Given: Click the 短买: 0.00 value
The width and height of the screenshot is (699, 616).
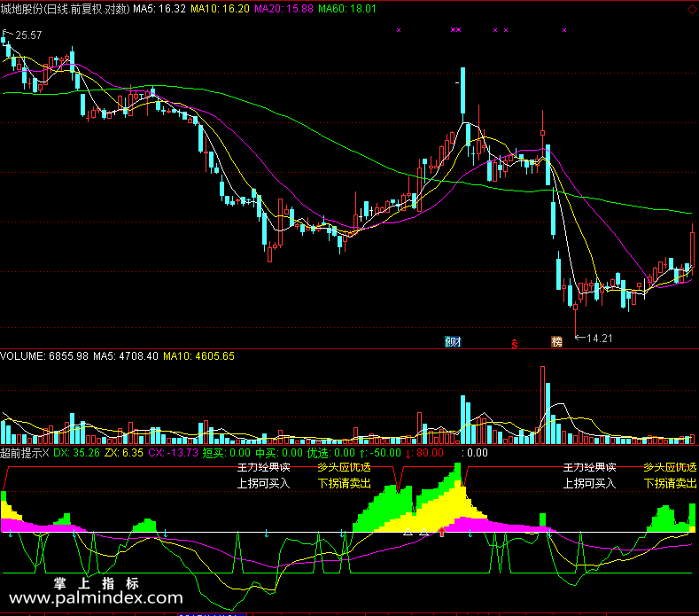Looking at the screenshot, I should [227, 453].
